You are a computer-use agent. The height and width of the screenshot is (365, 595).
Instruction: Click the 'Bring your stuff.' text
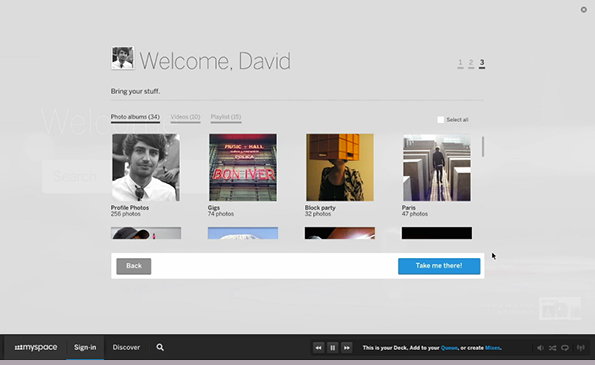click(135, 91)
